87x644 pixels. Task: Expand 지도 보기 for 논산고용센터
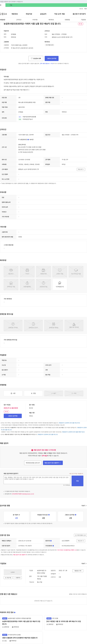[81, 541]
